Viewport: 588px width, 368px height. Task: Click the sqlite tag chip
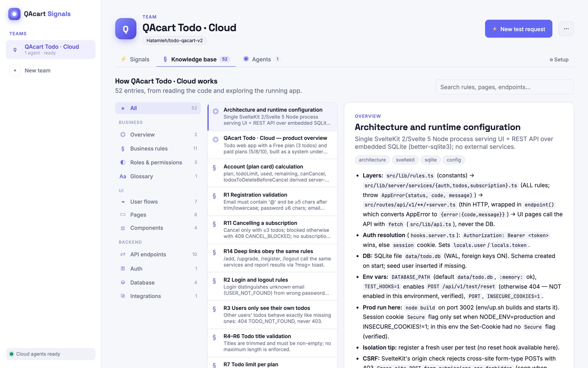coord(431,160)
